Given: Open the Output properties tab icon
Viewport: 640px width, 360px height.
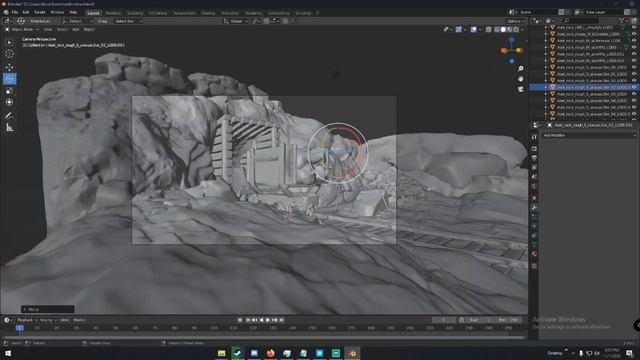Looking at the screenshot, I should coord(534,158).
